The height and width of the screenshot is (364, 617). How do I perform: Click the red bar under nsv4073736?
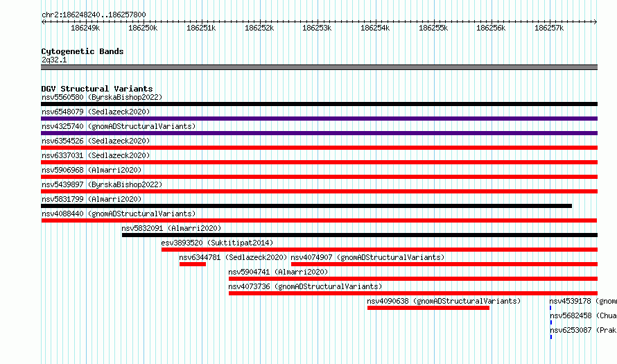413,293
